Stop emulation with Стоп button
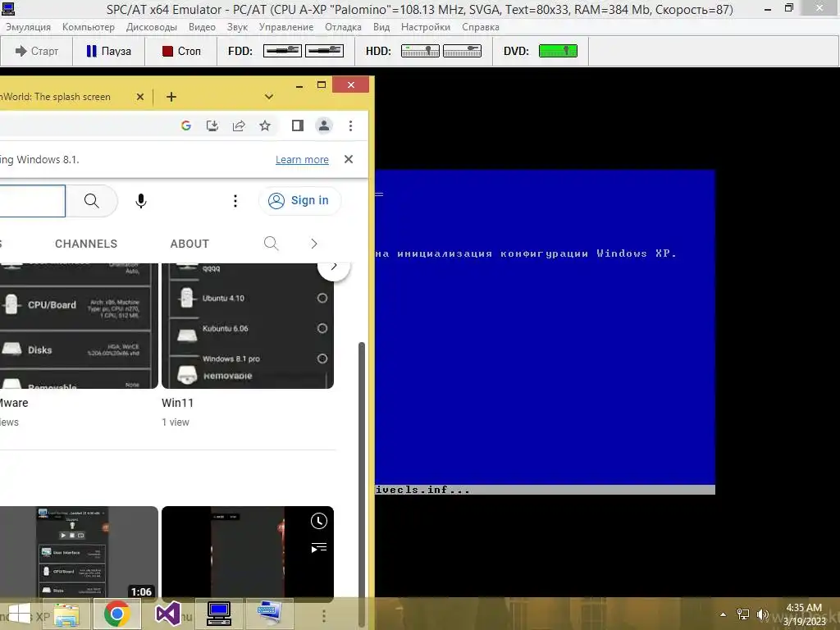 (x=181, y=51)
